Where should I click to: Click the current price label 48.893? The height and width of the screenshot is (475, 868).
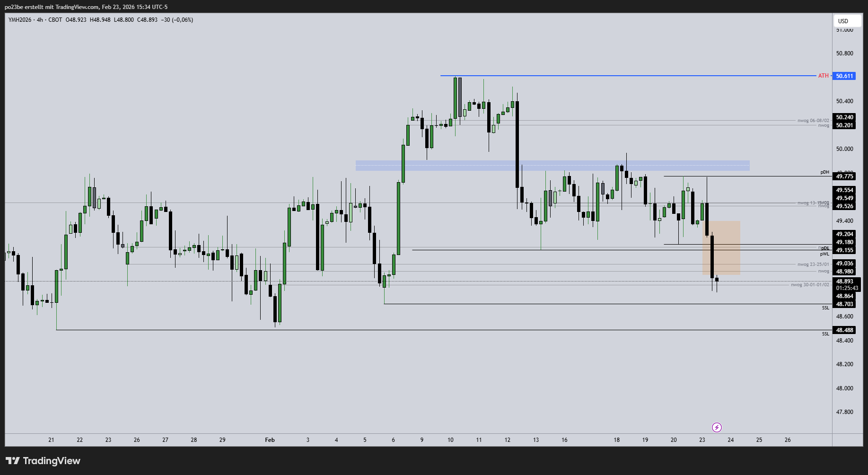[844, 281]
